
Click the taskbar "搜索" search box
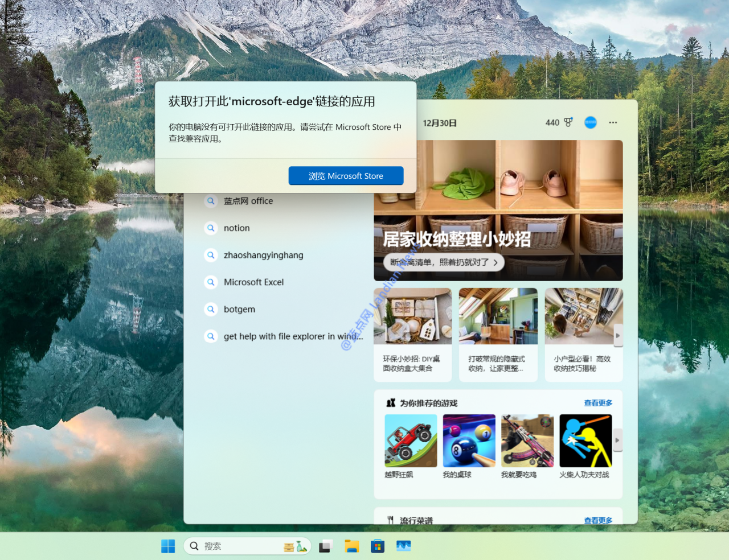click(x=247, y=546)
